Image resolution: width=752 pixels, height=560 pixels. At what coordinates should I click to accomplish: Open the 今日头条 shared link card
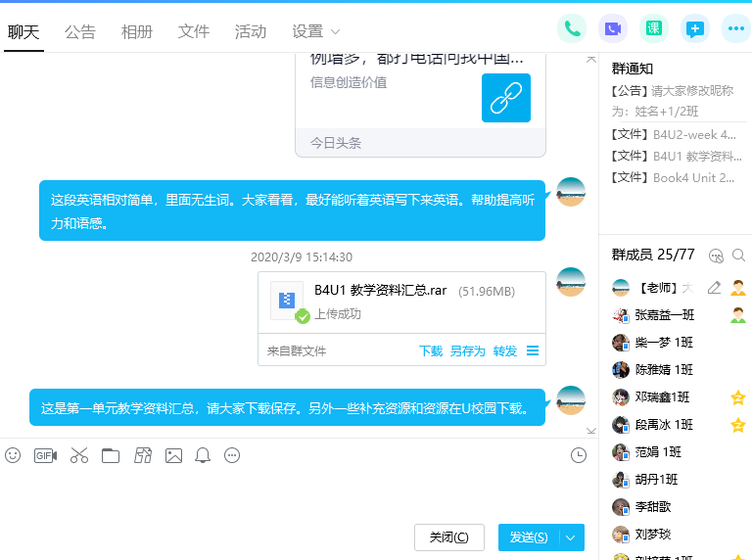421,106
